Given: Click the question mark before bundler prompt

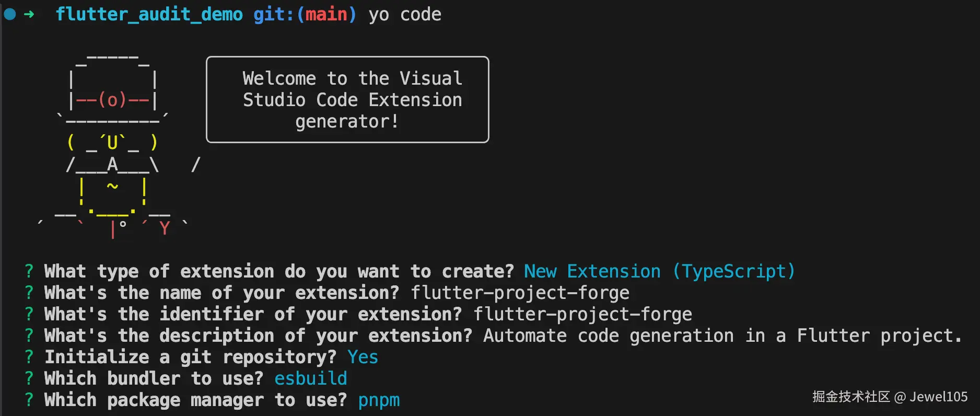Looking at the screenshot, I should click(29, 378).
